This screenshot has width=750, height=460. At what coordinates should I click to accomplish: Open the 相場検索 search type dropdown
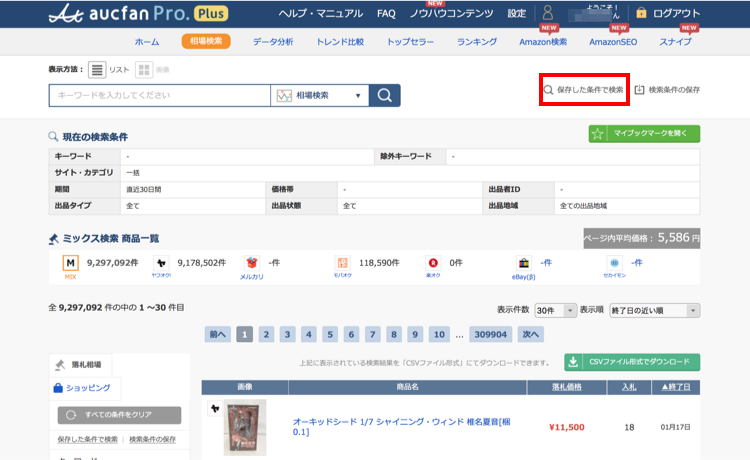point(319,96)
